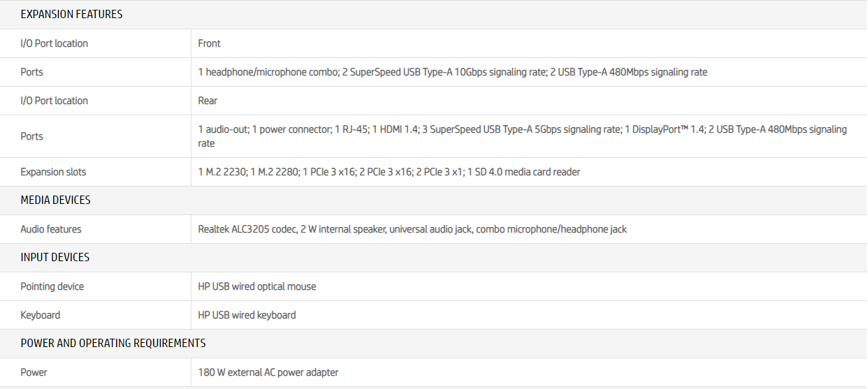Click the first I/O Port location label

(x=54, y=43)
